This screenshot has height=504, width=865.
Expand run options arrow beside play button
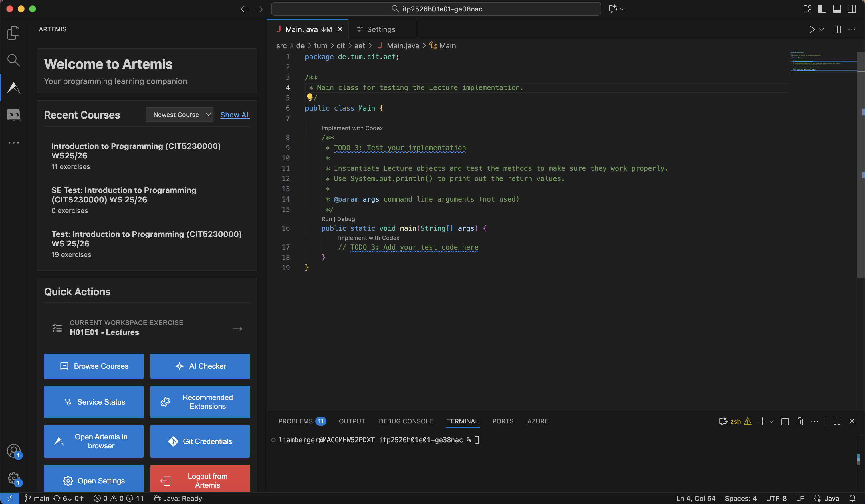pyautogui.click(x=822, y=29)
